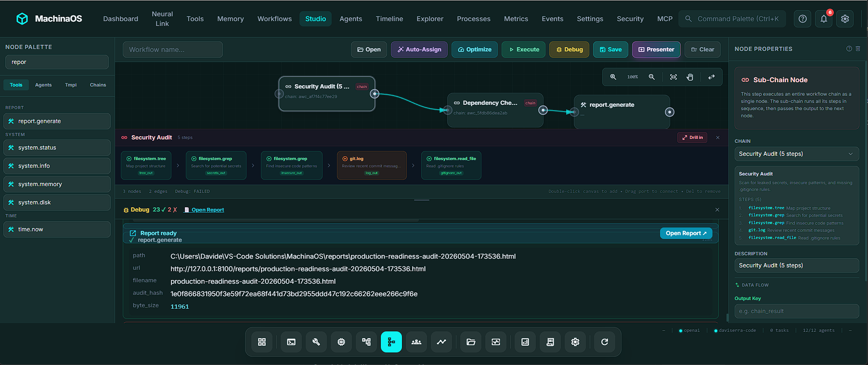Close the Security Audit chain strip
The image size is (868, 365).
(718, 138)
